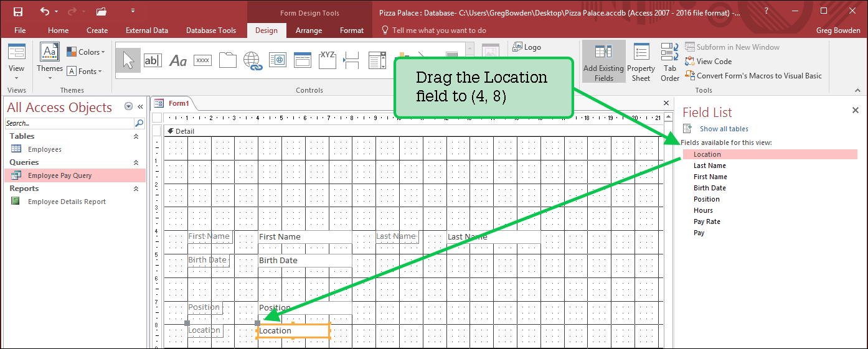Select the arrow pointer Select tool
The height and width of the screenshot is (349, 868).
[128, 60]
